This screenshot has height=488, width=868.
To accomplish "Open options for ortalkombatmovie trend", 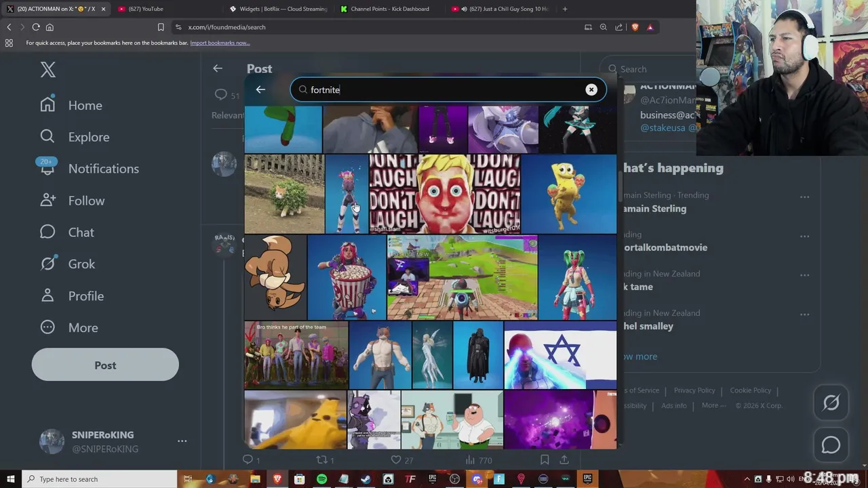I will [x=804, y=236].
